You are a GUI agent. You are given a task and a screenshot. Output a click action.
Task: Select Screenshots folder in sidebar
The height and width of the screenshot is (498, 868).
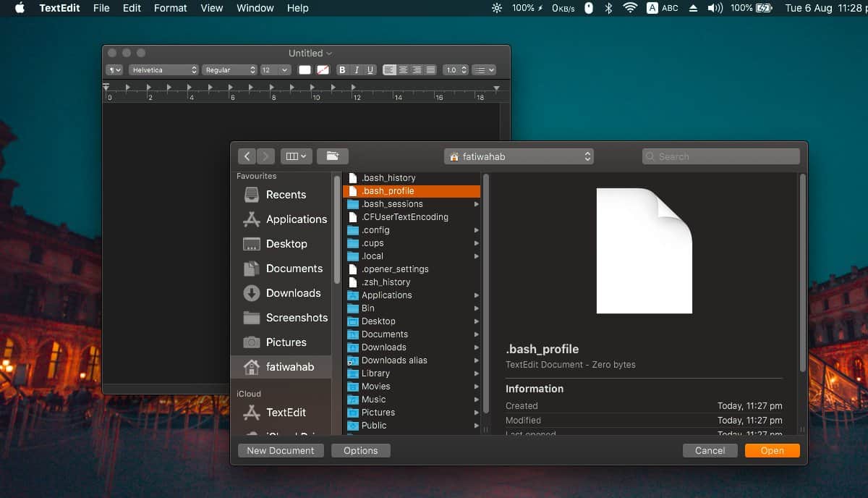[297, 318]
